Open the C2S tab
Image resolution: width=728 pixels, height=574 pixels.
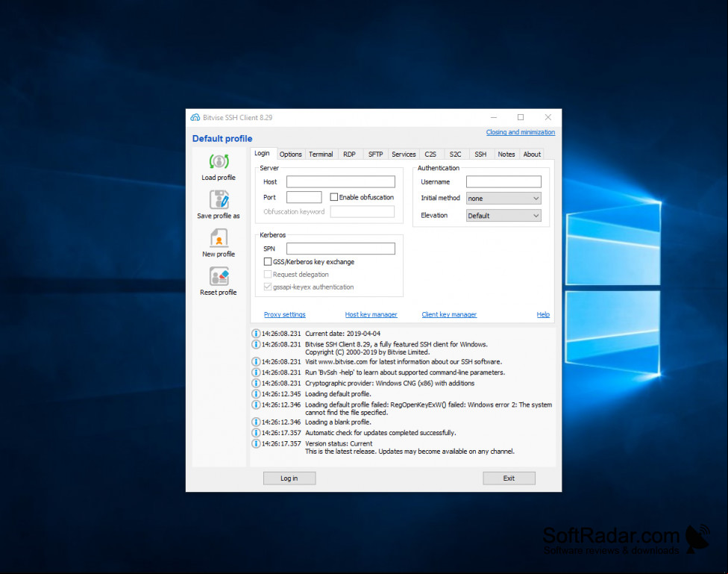(x=430, y=155)
